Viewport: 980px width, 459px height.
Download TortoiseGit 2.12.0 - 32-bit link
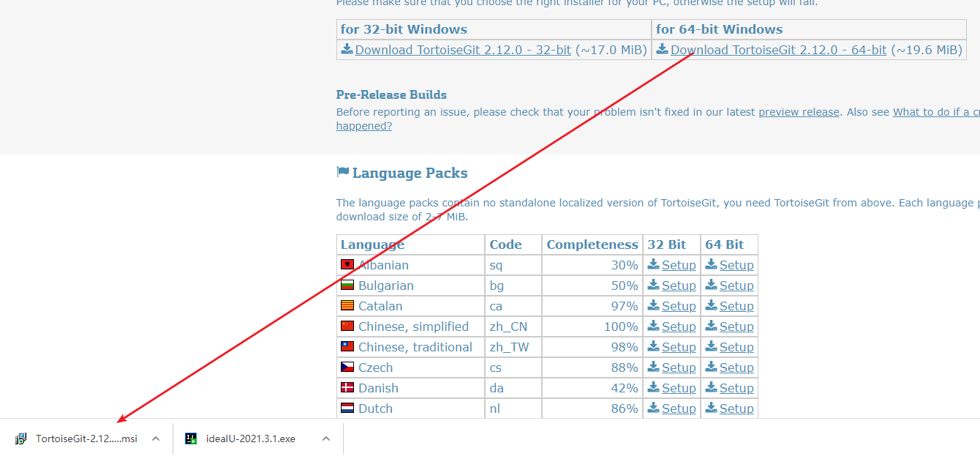[x=463, y=50]
